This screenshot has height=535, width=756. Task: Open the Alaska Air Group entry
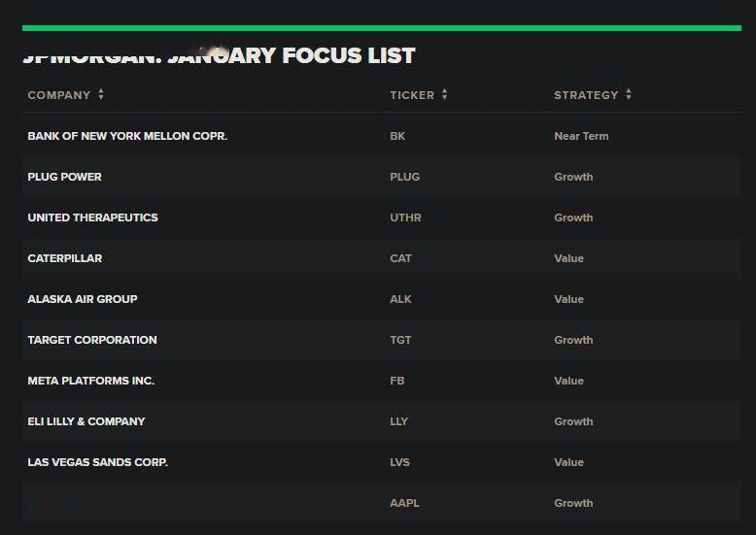[x=83, y=299]
